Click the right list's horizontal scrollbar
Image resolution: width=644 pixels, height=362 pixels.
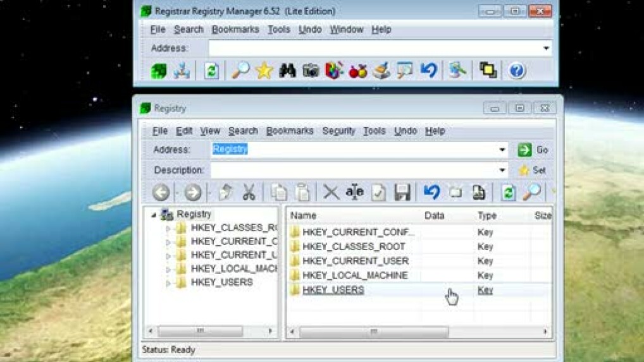coord(373,332)
